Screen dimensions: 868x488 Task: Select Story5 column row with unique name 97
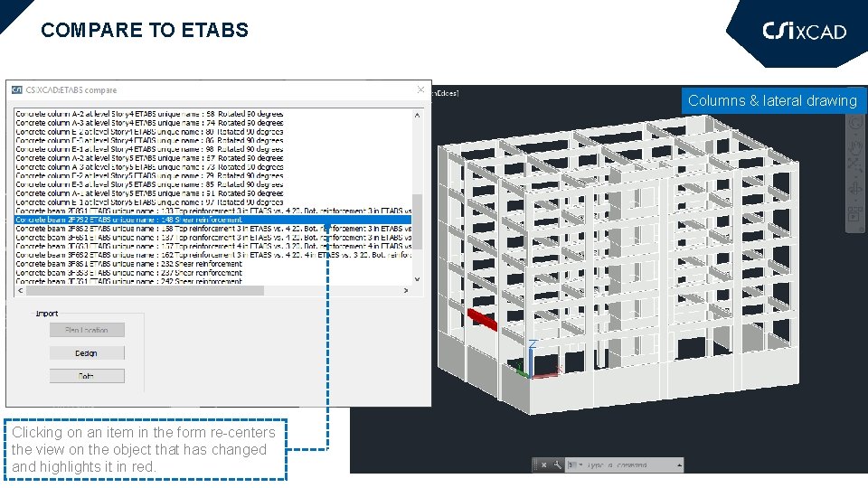point(212,202)
